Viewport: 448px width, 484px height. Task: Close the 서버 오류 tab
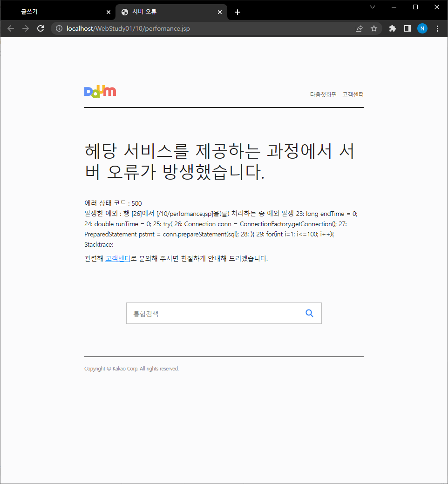[220, 12]
